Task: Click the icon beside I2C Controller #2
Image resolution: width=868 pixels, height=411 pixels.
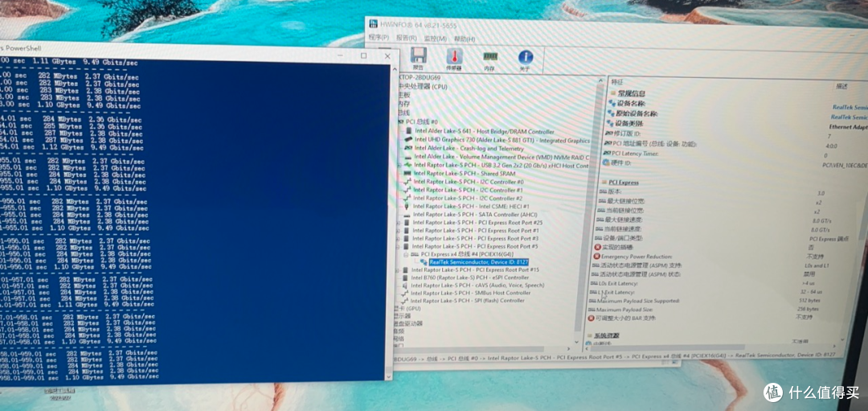Action: (407, 198)
